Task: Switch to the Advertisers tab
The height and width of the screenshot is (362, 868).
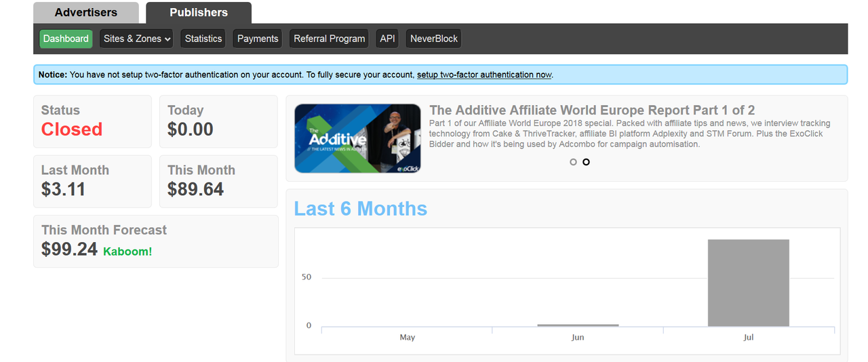Action: click(x=85, y=12)
